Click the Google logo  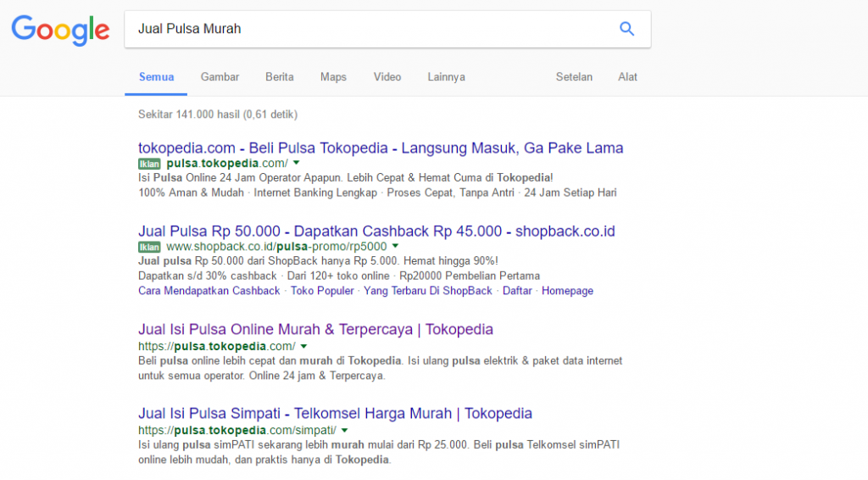click(60, 30)
